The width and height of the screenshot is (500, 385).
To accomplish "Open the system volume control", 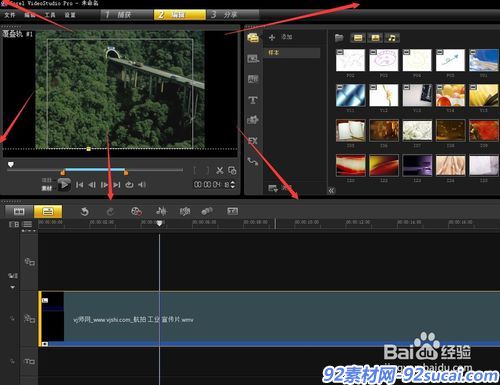I will click(x=142, y=185).
